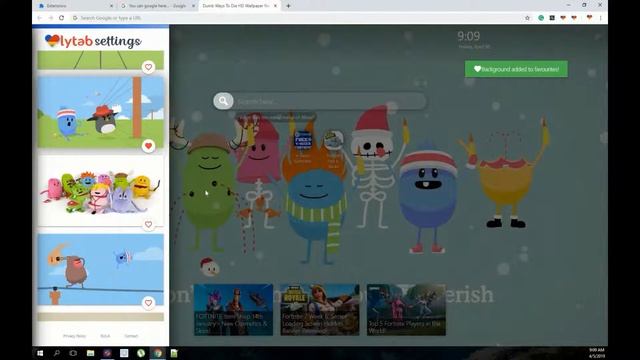This screenshot has height=360, width=640.
Task: Open the Fortnite Item Shop 14th January article
Action: tap(233, 310)
